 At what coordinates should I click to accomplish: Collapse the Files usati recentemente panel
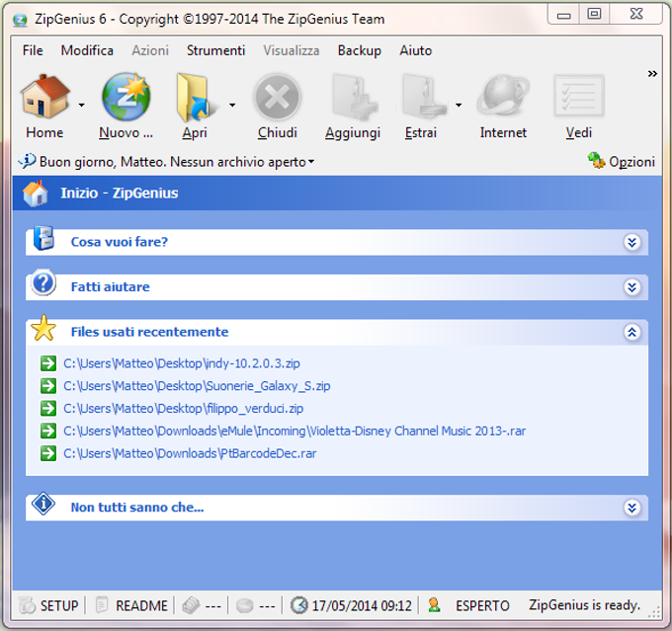coord(631,333)
